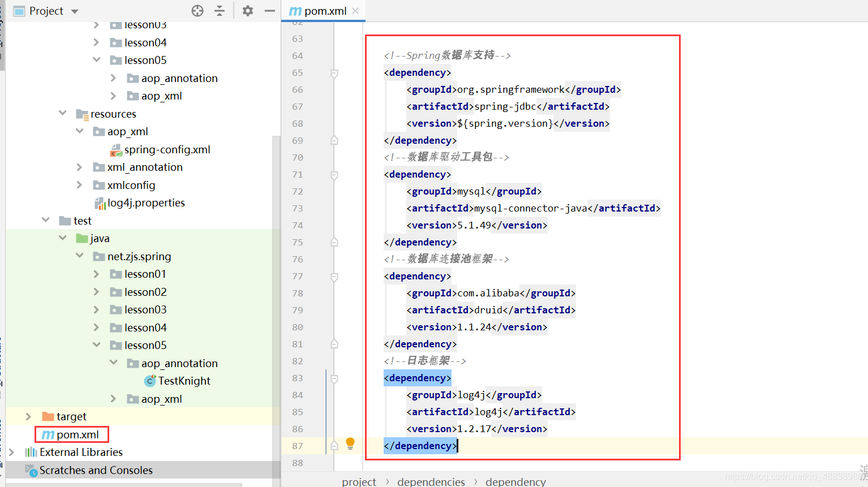
Task: Click fold end marker at line 81
Action: click(x=334, y=343)
